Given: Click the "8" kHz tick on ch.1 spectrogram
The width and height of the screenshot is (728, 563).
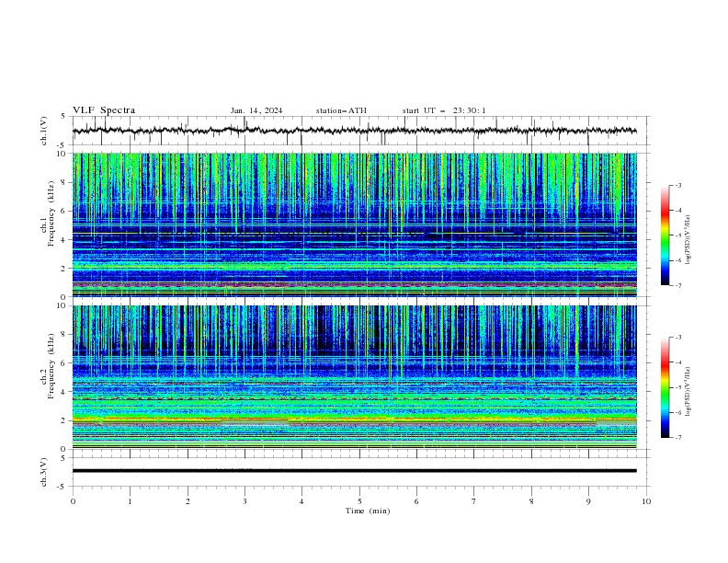Looking at the screenshot, I should tap(64, 182).
